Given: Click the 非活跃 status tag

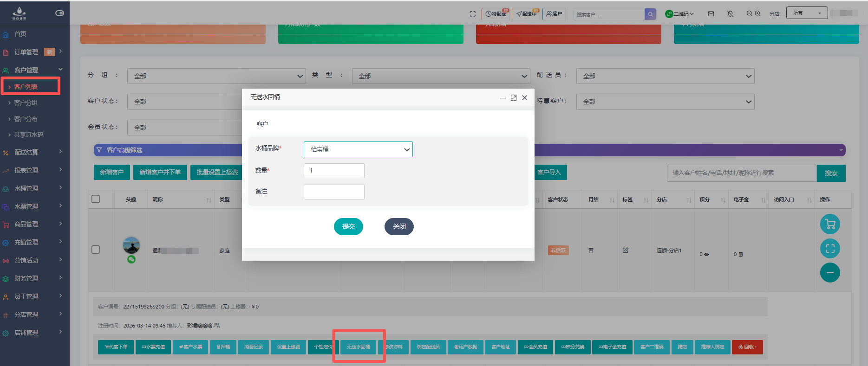Looking at the screenshot, I should pos(558,250).
